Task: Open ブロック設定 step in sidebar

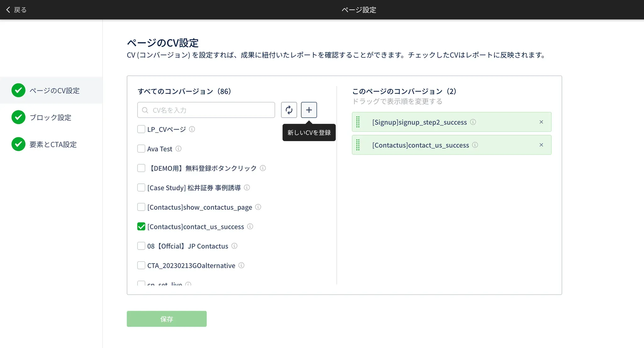Action: tap(50, 117)
